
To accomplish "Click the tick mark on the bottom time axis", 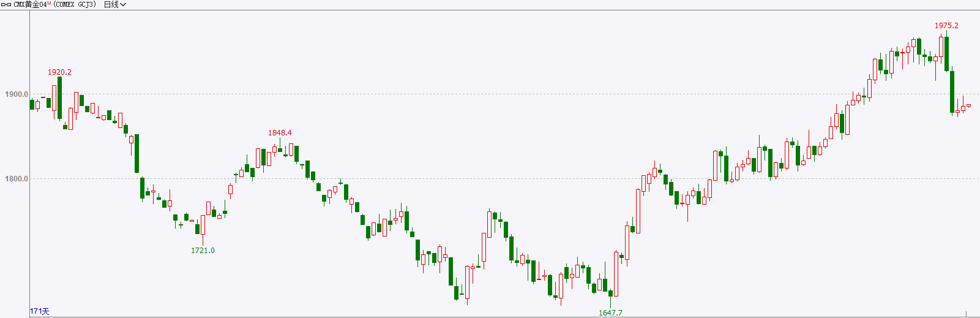I will click(967, 314).
